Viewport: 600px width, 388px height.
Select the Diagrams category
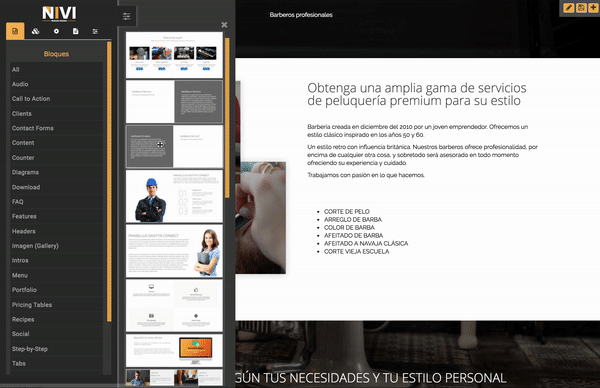(x=56, y=172)
